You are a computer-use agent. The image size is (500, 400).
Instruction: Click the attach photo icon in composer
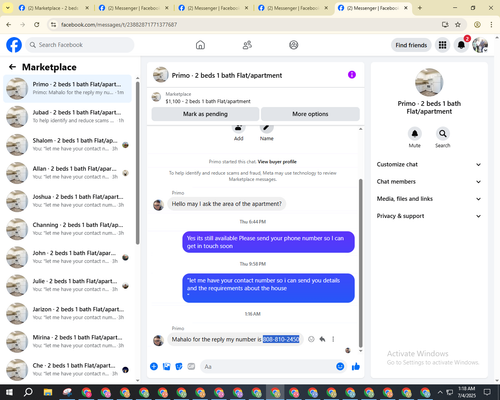pos(166,367)
